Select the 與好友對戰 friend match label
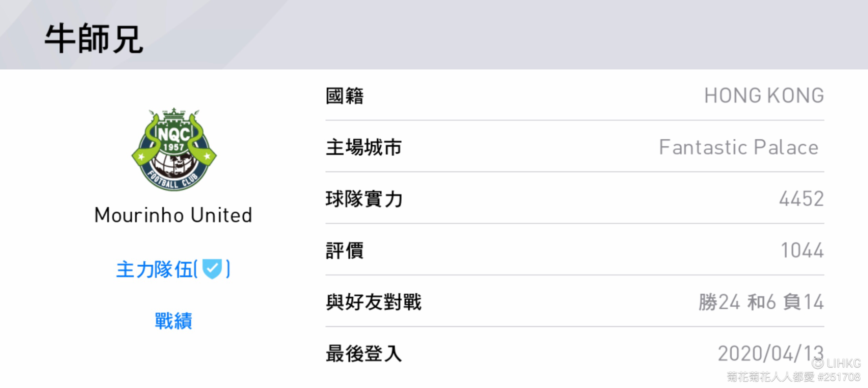The image size is (868, 388). [373, 302]
